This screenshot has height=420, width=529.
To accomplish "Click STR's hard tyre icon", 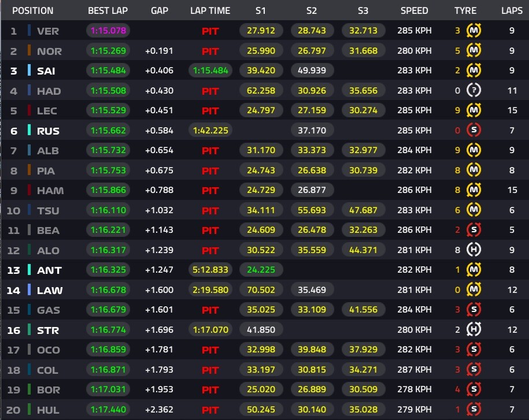I will tap(473, 329).
